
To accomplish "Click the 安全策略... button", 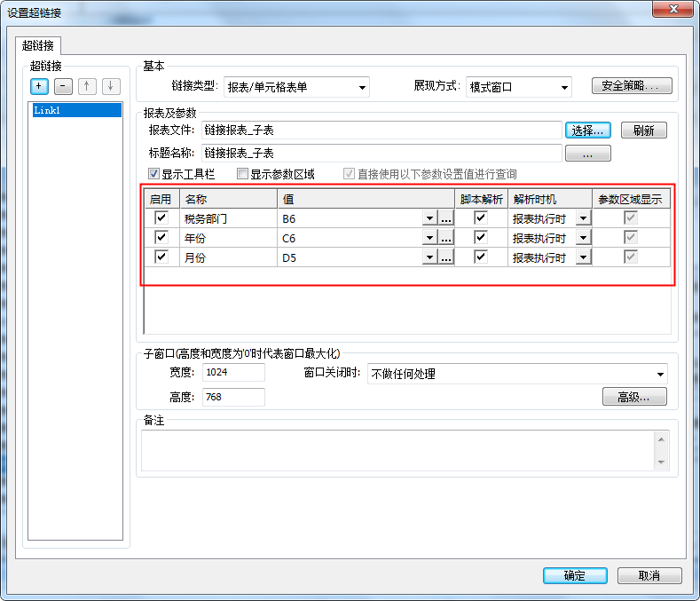I will click(631, 86).
